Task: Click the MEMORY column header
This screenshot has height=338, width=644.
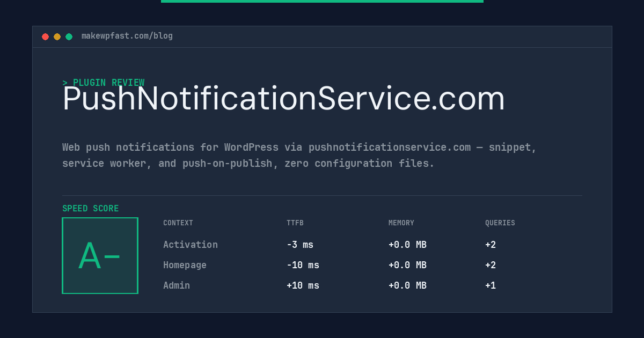Action: coord(401,223)
